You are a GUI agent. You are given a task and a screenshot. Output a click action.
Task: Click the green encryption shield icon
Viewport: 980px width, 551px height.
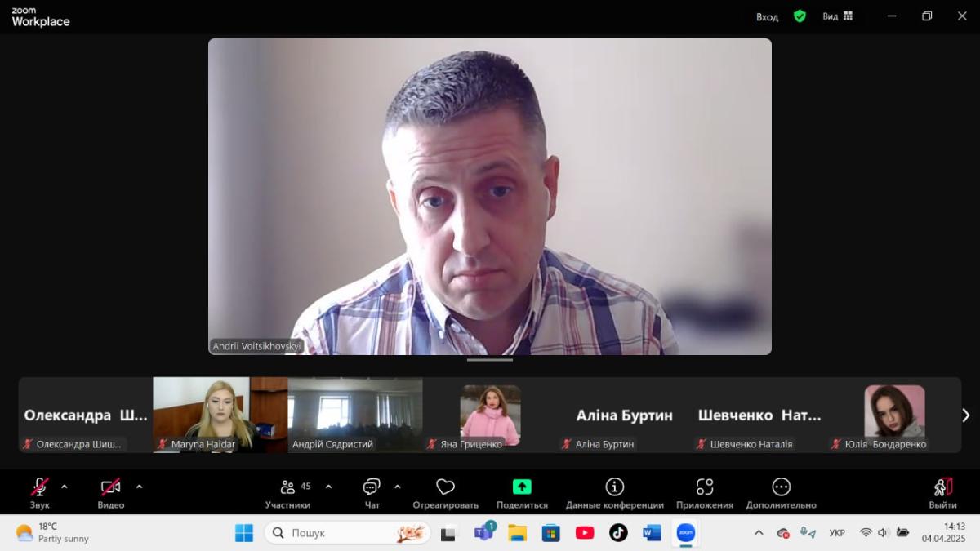coord(800,16)
